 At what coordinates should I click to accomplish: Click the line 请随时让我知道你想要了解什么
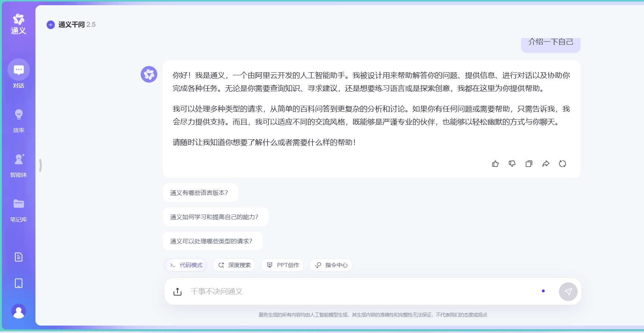click(x=264, y=142)
